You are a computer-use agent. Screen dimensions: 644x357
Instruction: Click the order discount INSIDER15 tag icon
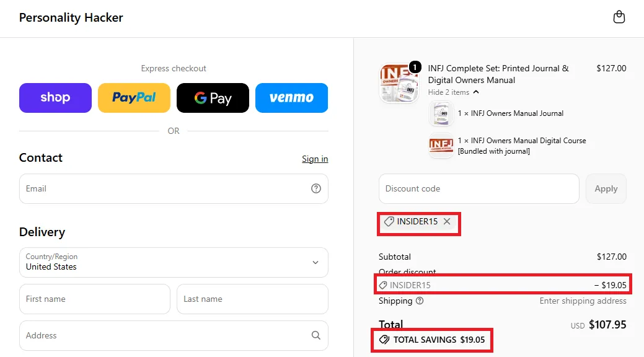[383, 285]
